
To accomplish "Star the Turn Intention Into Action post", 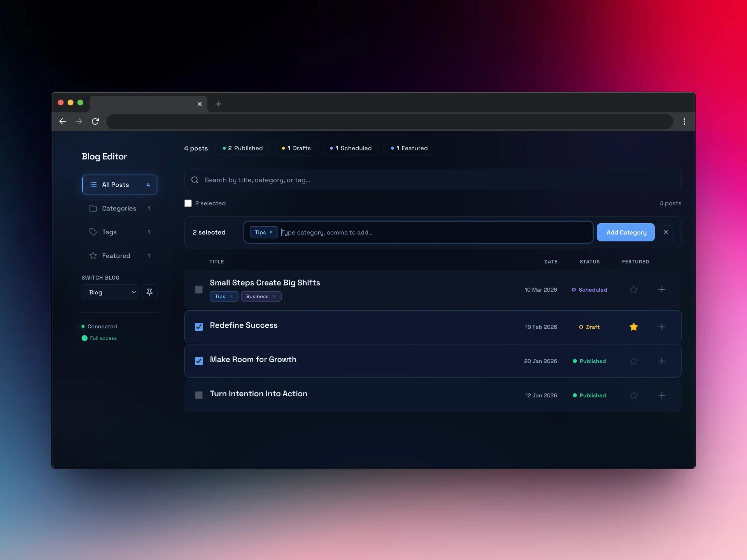I will [633, 395].
